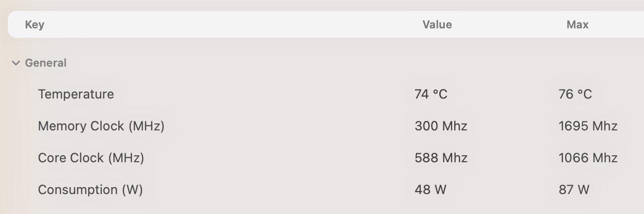The height and width of the screenshot is (214, 644).
Task: Sort by the Key column header
Action: 35,24
